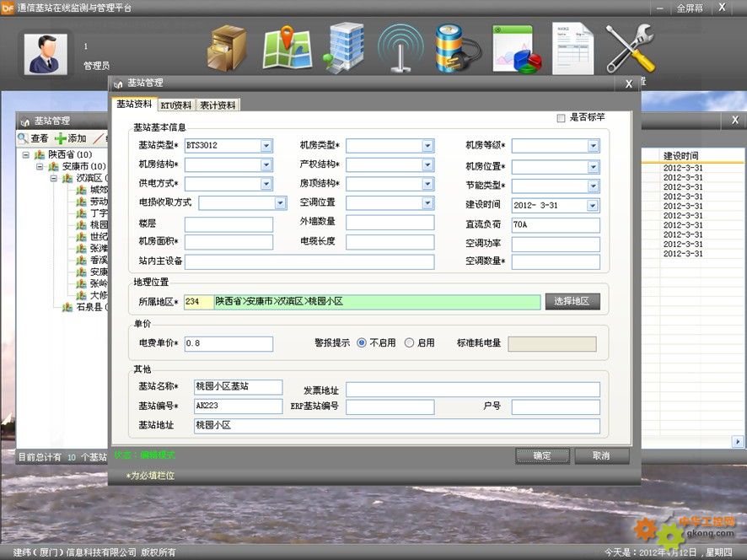Open the wrench and screwdriver settings icon

pos(630,47)
